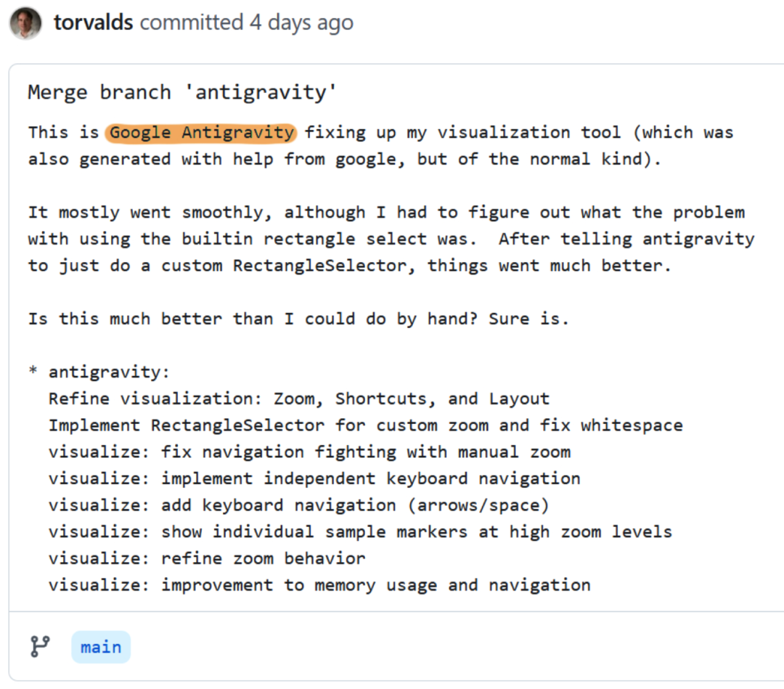
Task: Select "implement independent keyboard navigation" entry
Action: pos(370,478)
